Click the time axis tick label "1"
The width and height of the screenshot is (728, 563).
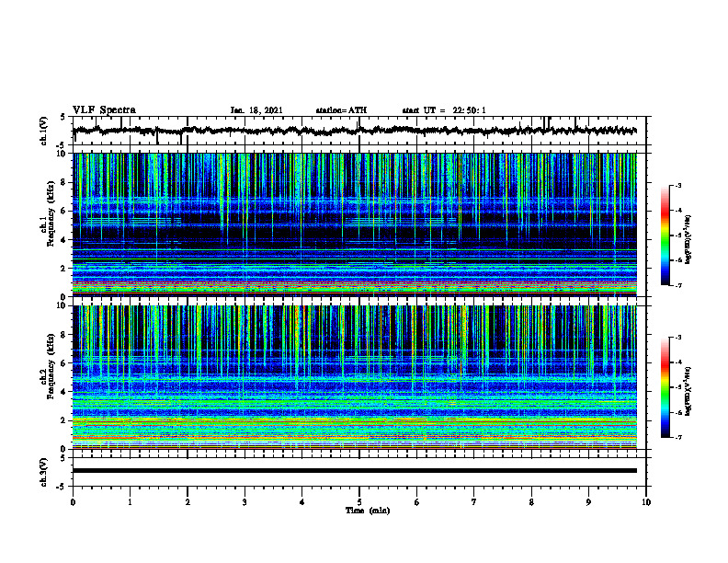[131, 502]
